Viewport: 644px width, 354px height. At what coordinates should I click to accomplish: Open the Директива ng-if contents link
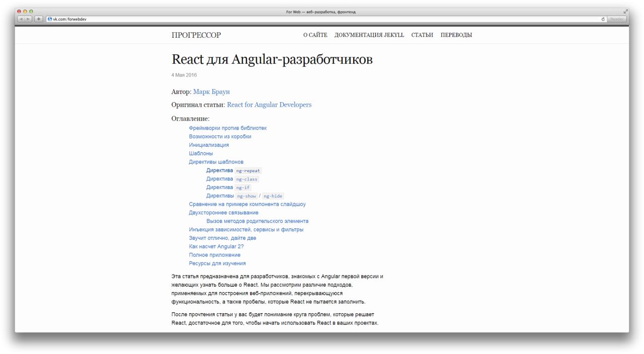click(229, 187)
